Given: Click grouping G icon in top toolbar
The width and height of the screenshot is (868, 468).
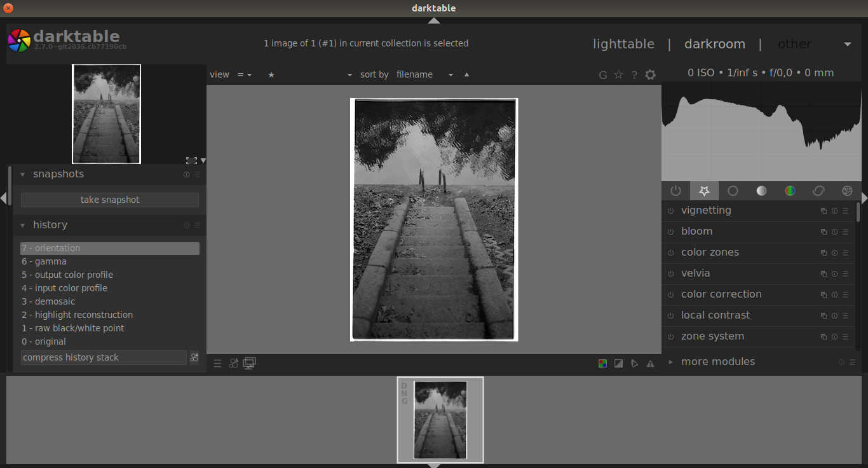Looking at the screenshot, I should (x=603, y=75).
